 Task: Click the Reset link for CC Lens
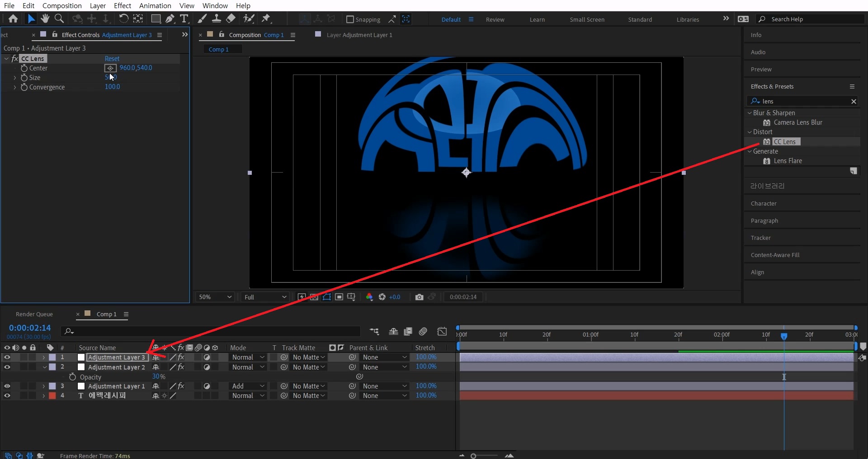coord(112,59)
